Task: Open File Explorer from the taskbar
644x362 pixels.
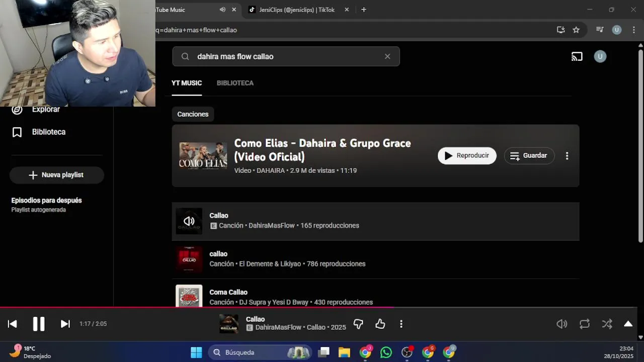Action: click(x=344, y=352)
